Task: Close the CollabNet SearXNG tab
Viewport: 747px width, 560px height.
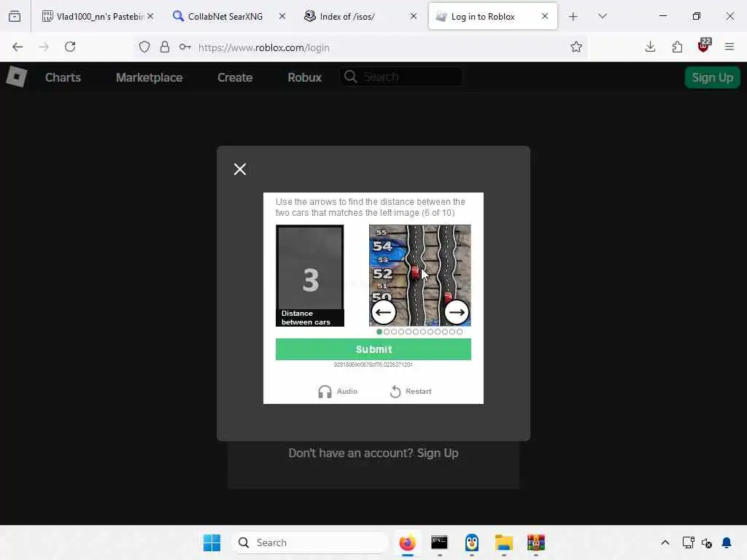Action: (x=282, y=16)
